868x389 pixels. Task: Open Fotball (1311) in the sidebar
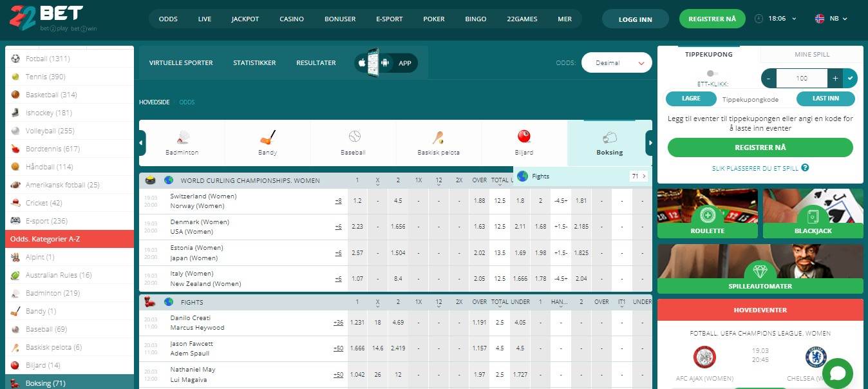pos(70,59)
